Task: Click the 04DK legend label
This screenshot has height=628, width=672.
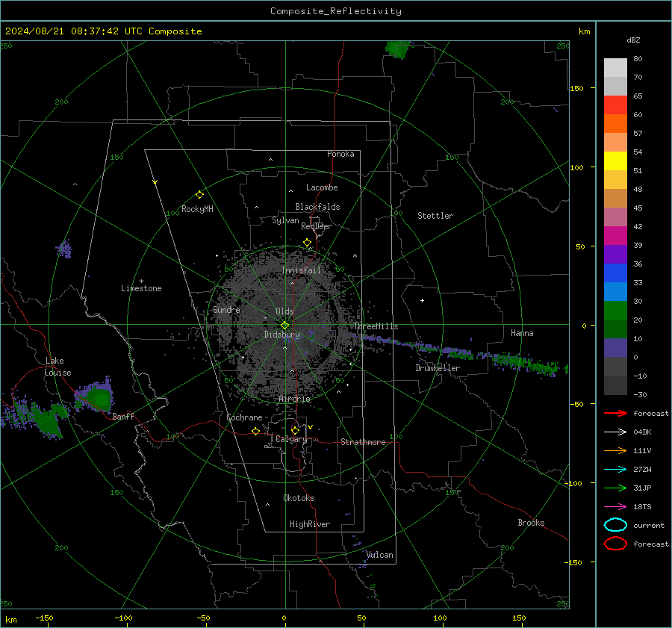Action: pos(642,432)
